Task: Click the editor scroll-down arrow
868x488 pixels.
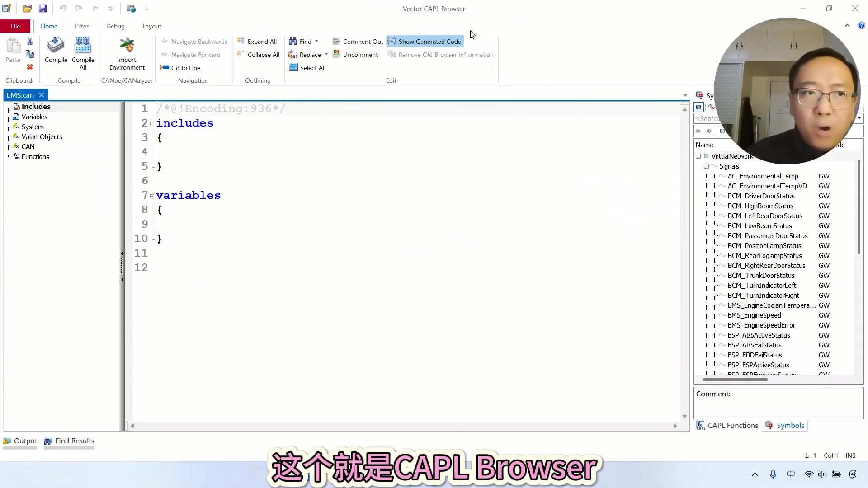Action: pos(684,416)
